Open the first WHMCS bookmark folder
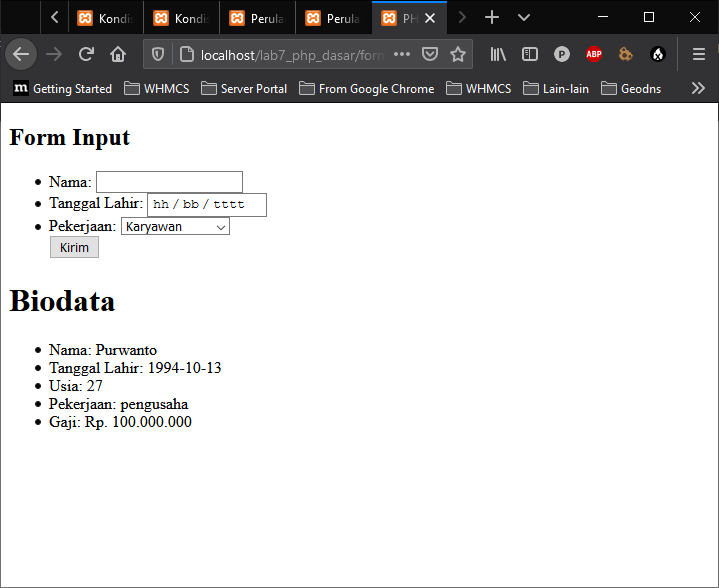The height and width of the screenshot is (588, 719). coord(157,89)
